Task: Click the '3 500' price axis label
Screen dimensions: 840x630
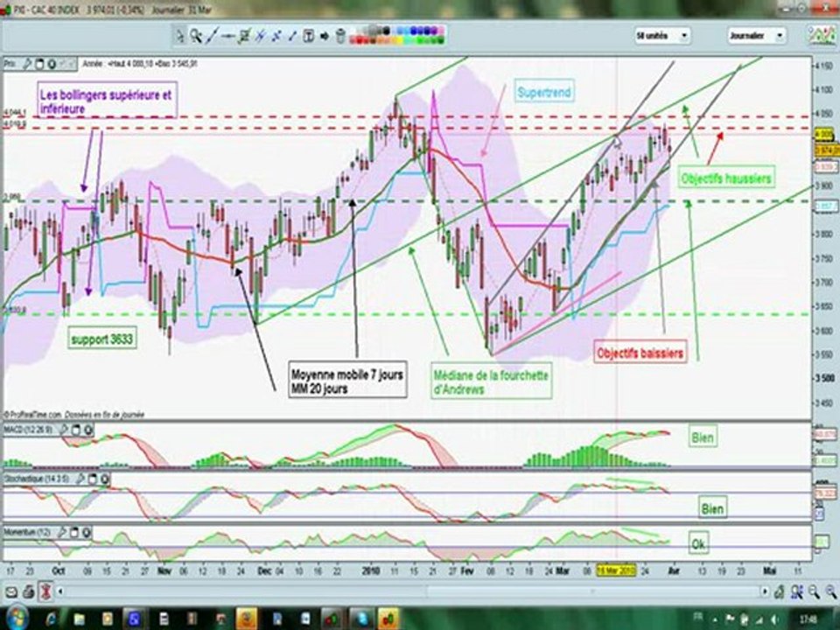Action: [x=825, y=378]
